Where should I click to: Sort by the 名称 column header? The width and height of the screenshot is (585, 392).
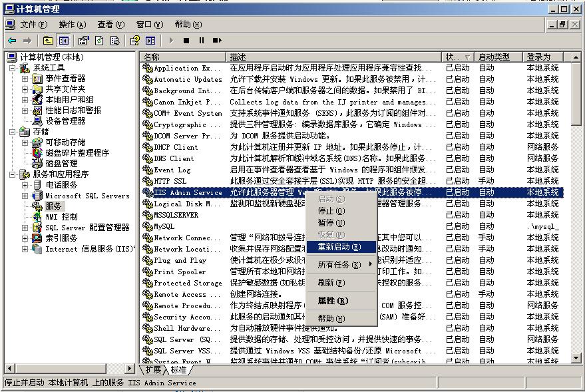183,57
